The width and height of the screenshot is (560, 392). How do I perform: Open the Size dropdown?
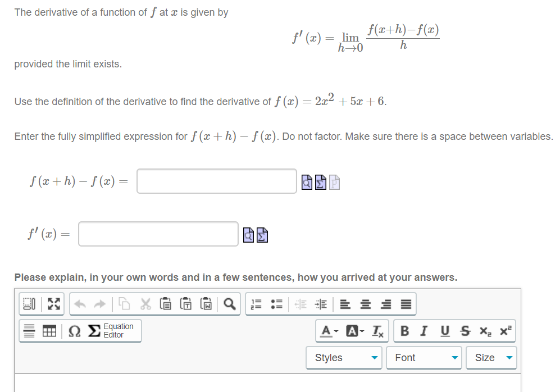(x=491, y=358)
